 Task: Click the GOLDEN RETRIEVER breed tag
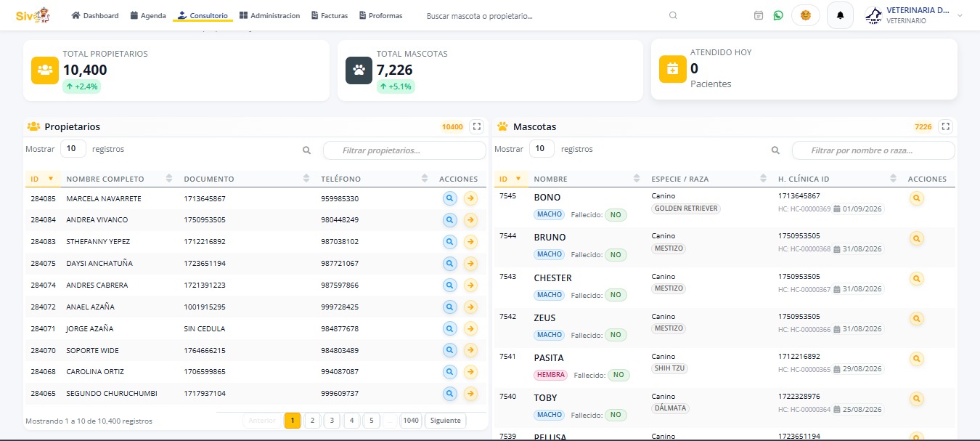[x=686, y=209]
